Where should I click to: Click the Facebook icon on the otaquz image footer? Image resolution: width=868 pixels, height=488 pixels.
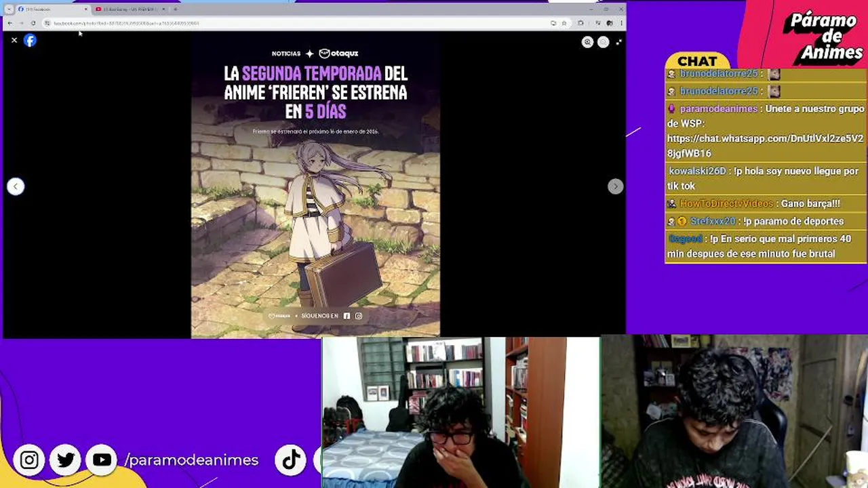tap(347, 316)
